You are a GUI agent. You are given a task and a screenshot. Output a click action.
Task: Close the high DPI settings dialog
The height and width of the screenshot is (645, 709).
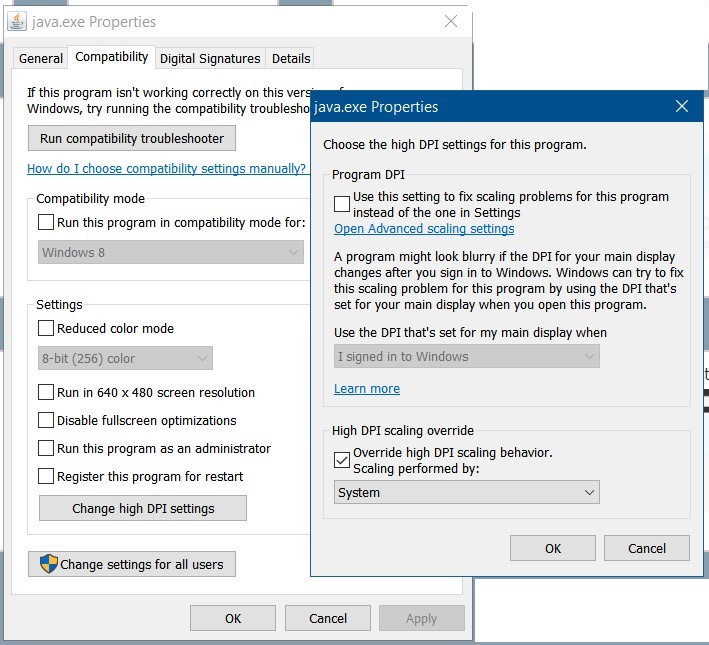681,106
